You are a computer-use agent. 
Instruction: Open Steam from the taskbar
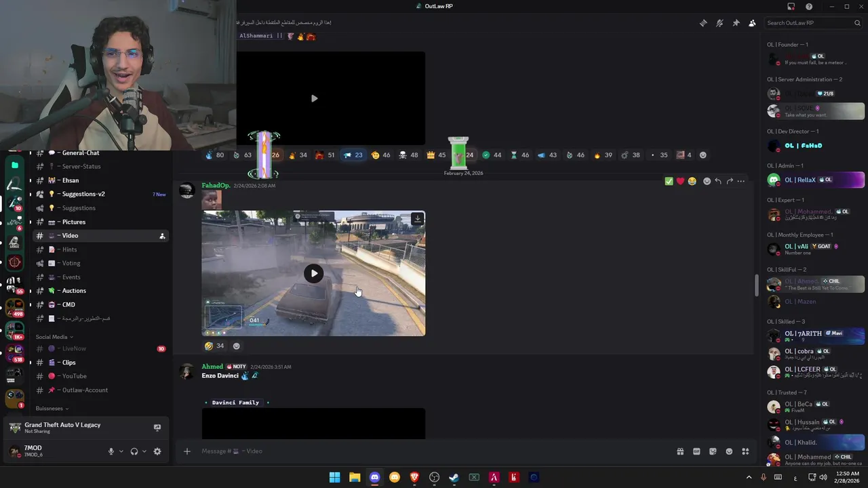pos(454,477)
